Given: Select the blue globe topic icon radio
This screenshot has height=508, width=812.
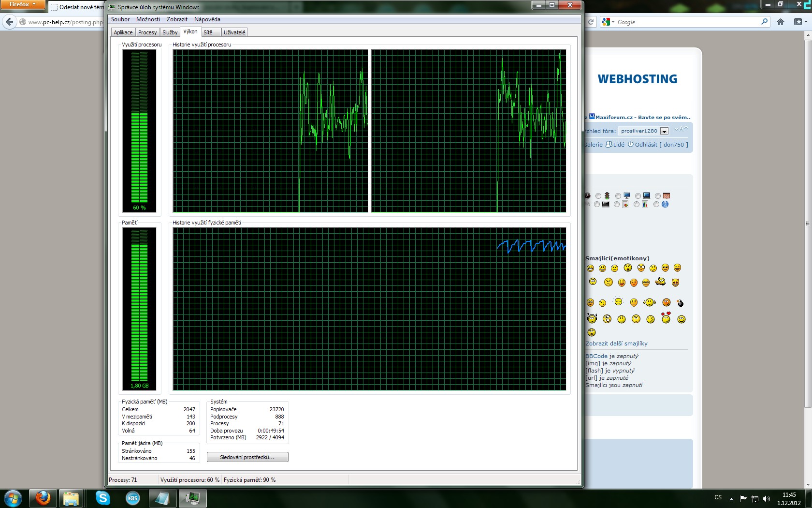Looking at the screenshot, I should tap(656, 205).
